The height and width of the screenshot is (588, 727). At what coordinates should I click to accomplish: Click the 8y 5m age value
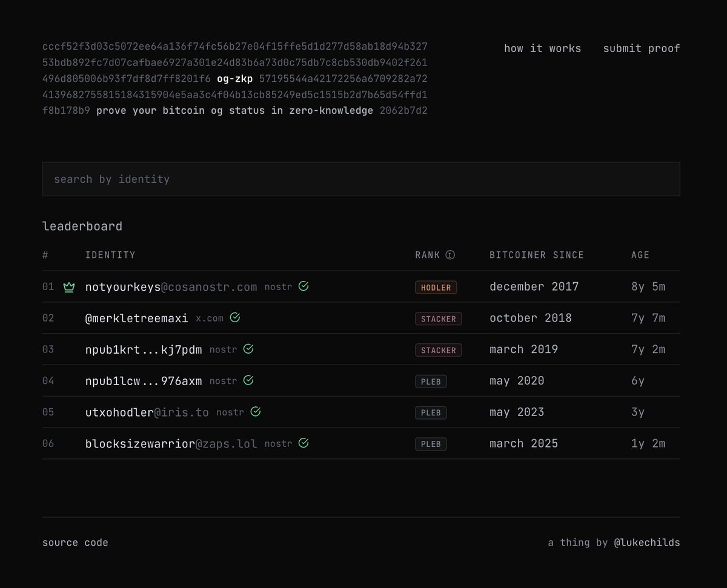(648, 286)
